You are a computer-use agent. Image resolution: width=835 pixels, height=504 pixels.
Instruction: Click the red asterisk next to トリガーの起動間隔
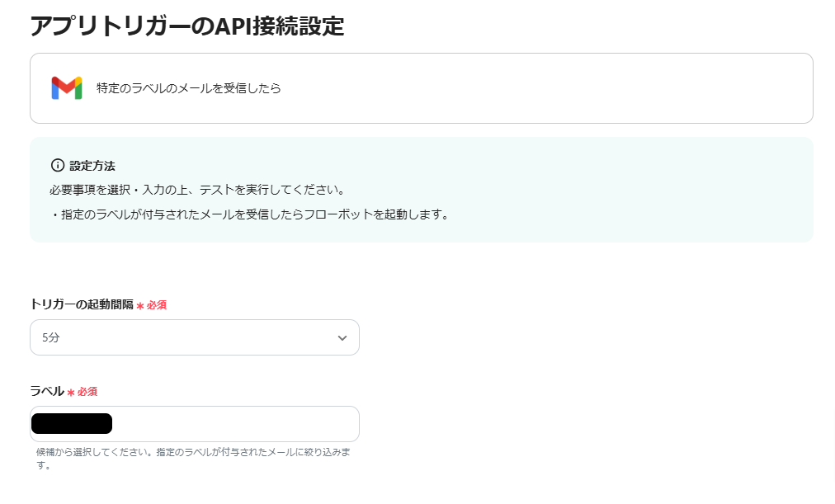click(140, 306)
